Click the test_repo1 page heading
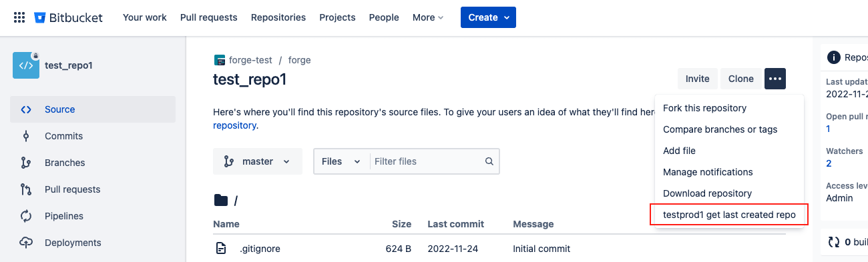The height and width of the screenshot is (262, 868). 250,79
